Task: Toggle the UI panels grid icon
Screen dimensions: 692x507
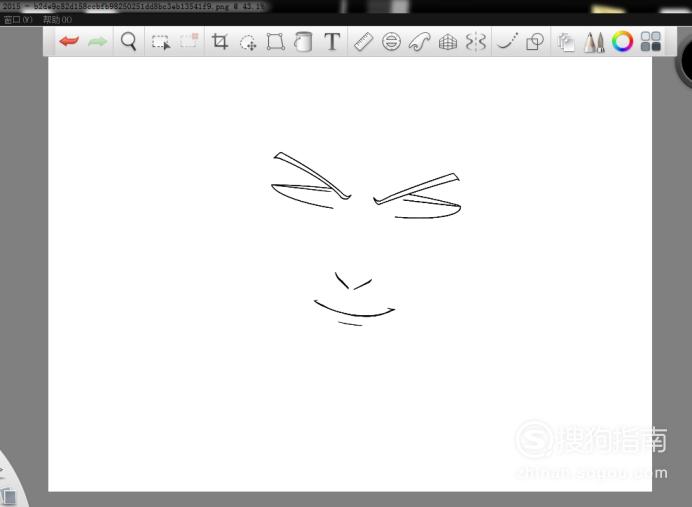Action: coord(651,41)
